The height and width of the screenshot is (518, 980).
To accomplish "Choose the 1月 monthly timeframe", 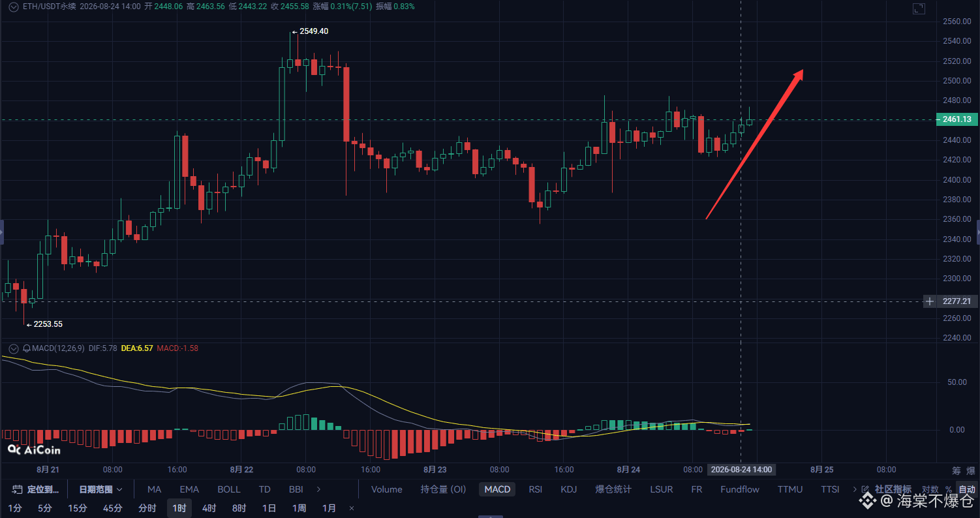I will (x=329, y=508).
